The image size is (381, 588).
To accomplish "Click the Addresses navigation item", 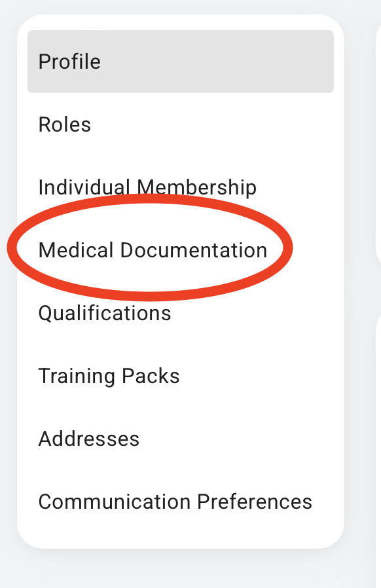I will tap(89, 439).
